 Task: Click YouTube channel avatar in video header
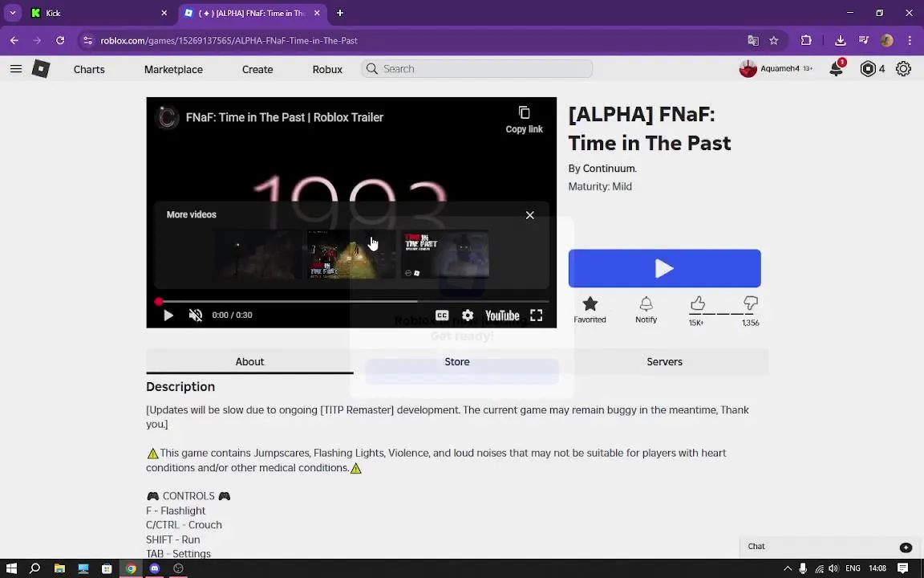click(x=167, y=117)
